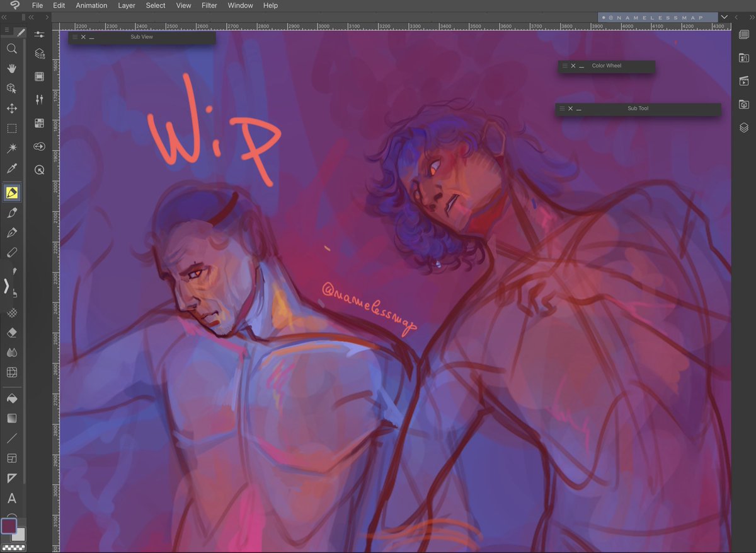This screenshot has width=756, height=553.
Task: Open the Clip Studio logo menu
Action: pyautogui.click(x=14, y=5)
